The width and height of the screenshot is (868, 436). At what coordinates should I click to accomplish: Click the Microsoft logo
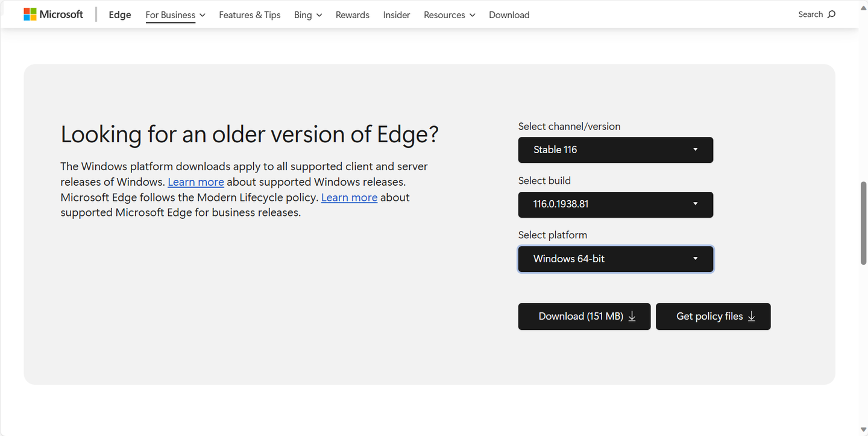click(53, 14)
